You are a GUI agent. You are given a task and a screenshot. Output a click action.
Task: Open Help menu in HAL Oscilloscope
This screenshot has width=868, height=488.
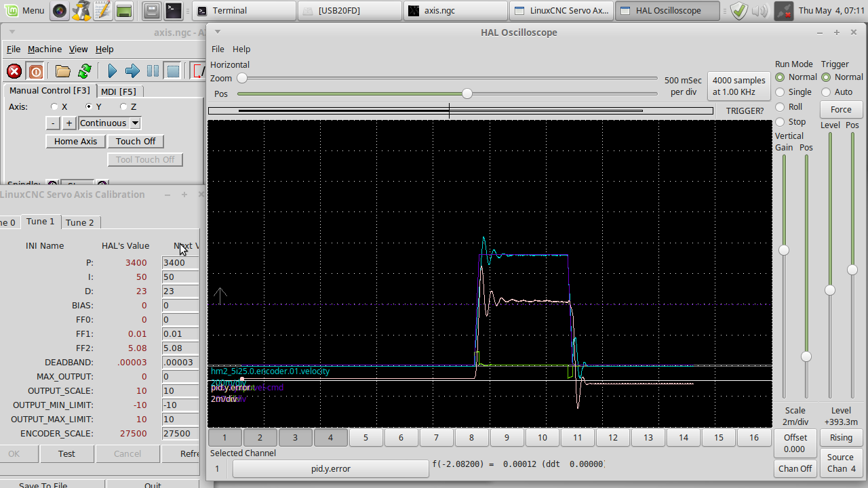coord(241,49)
